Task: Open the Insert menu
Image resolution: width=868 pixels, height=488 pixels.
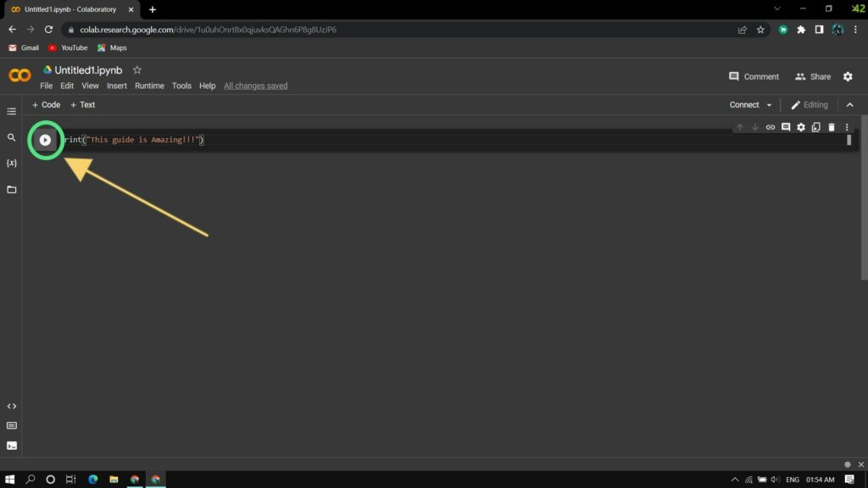Action: (117, 86)
